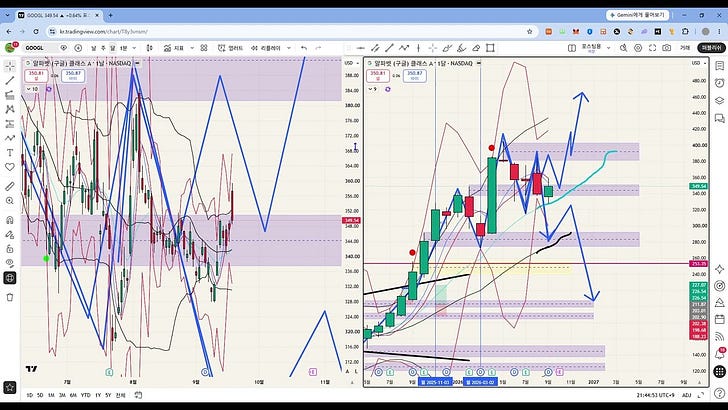Expand the indicators favorites dropdown arrow
Image resolution: width=728 pixels, height=410 pixels.
coord(192,48)
